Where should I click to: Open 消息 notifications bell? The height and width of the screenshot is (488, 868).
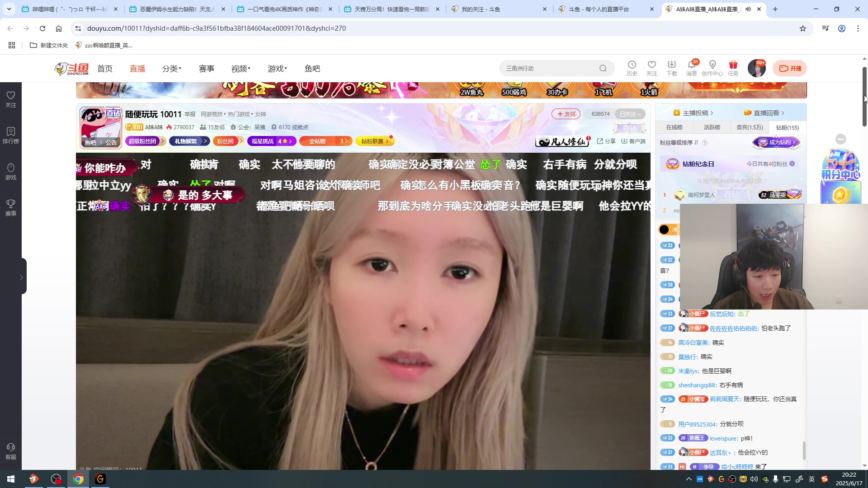click(692, 68)
